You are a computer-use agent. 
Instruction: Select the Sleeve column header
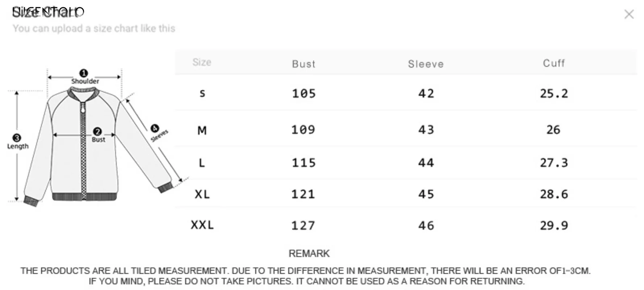pyautogui.click(x=426, y=64)
